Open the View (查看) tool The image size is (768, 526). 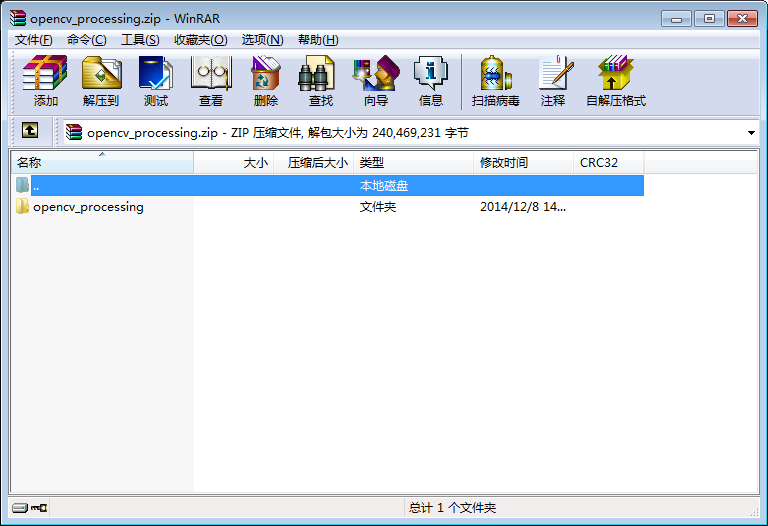point(211,81)
